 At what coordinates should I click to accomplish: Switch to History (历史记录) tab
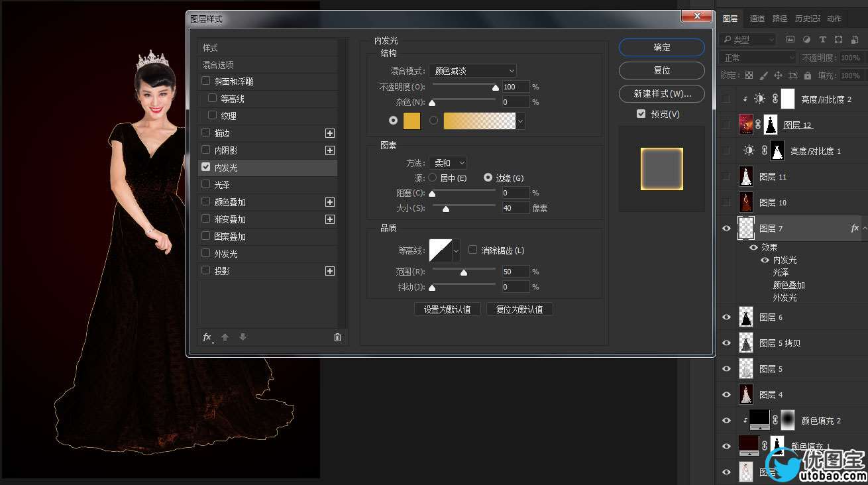(807, 19)
